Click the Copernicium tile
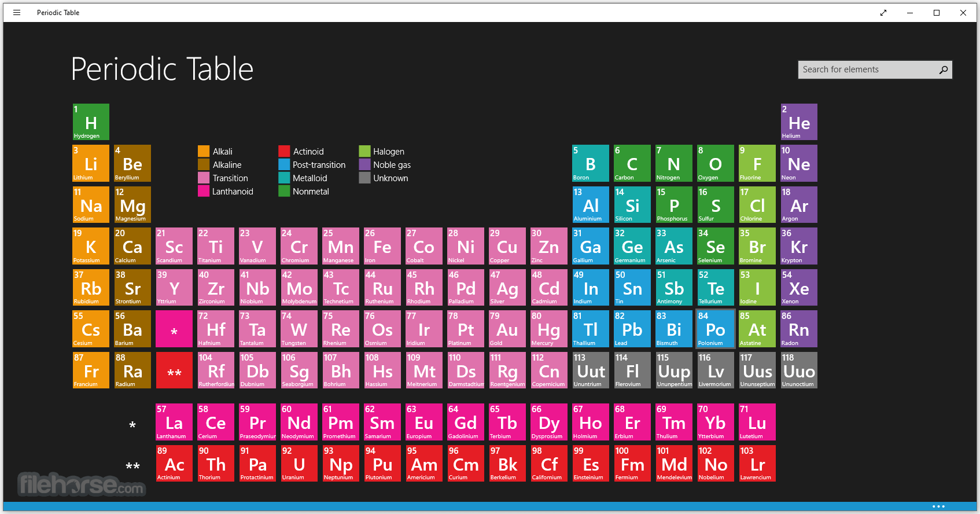Image resolution: width=980 pixels, height=514 pixels. [549, 370]
